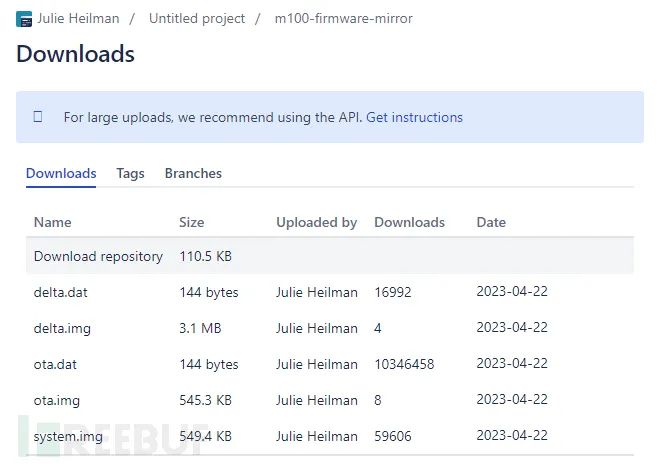Switch to the Tags tab

click(130, 173)
